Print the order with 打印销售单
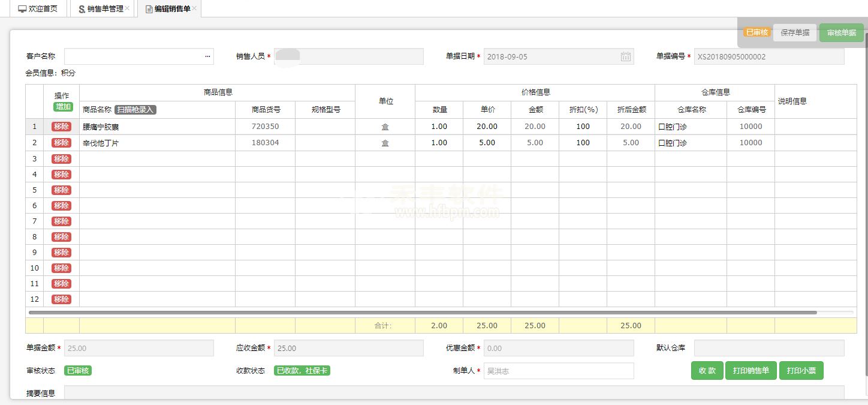The image size is (868, 405). [x=751, y=371]
